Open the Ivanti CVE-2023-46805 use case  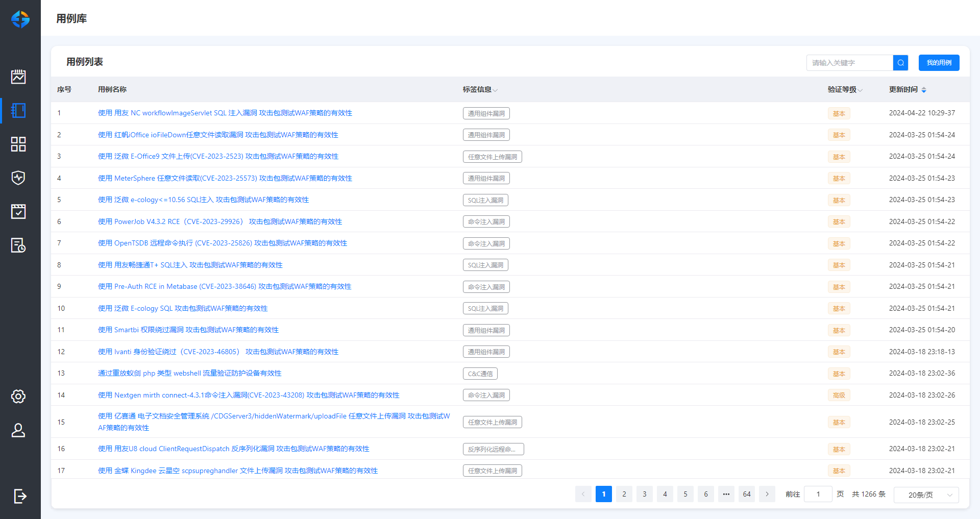(218, 352)
